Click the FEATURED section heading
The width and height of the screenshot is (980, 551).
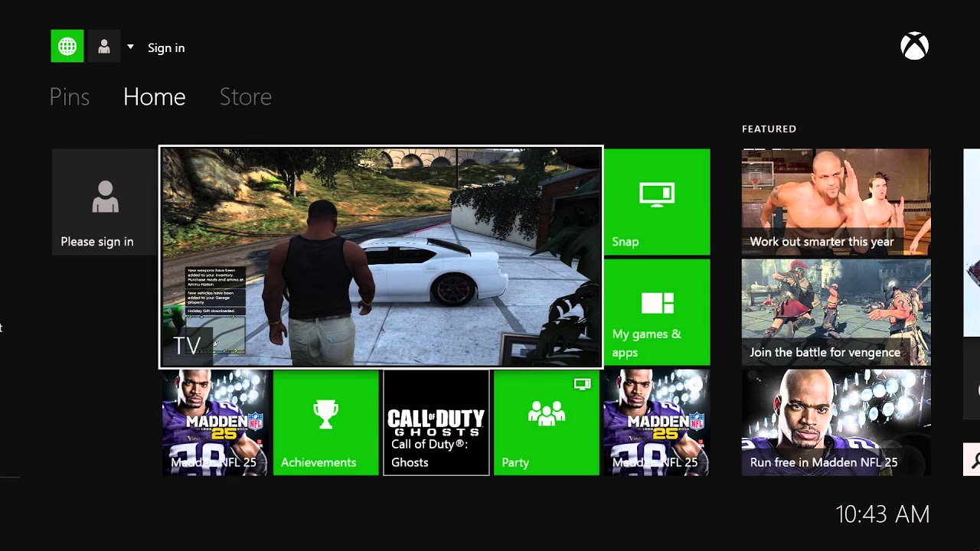[769, 129]
